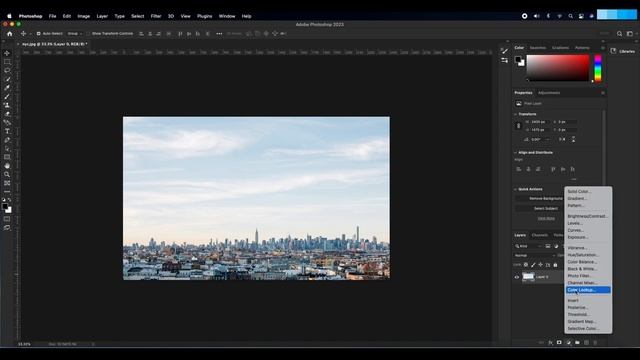The width and height of the screenshot is (640, 360).
Task: Select the Clone Stamp tool
Action: [x=7, y=105]
